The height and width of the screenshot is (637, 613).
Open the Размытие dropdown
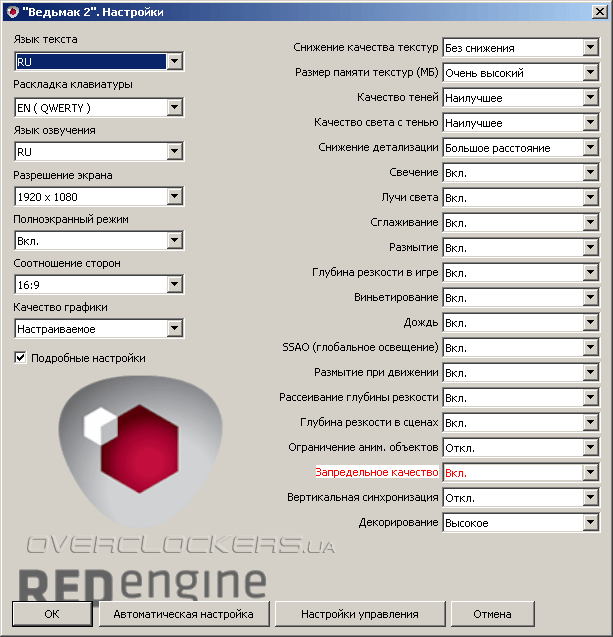click(x=521, y=248)
